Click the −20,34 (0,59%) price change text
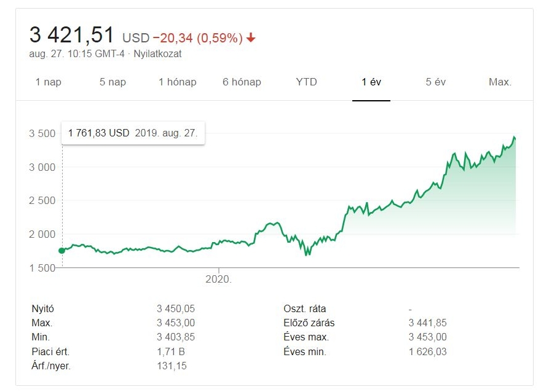The image size is (549, 392). click(x=197, y=38)
